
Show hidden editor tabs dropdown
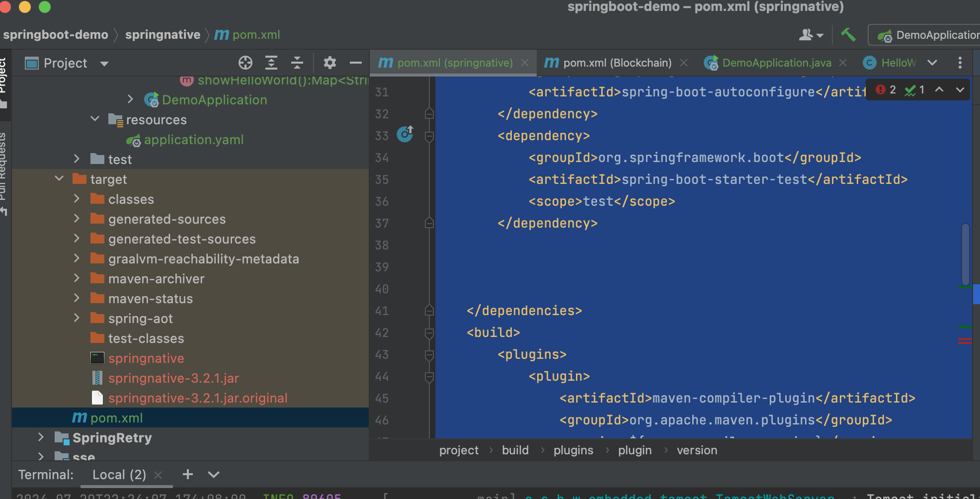click(x=932, y=63)
